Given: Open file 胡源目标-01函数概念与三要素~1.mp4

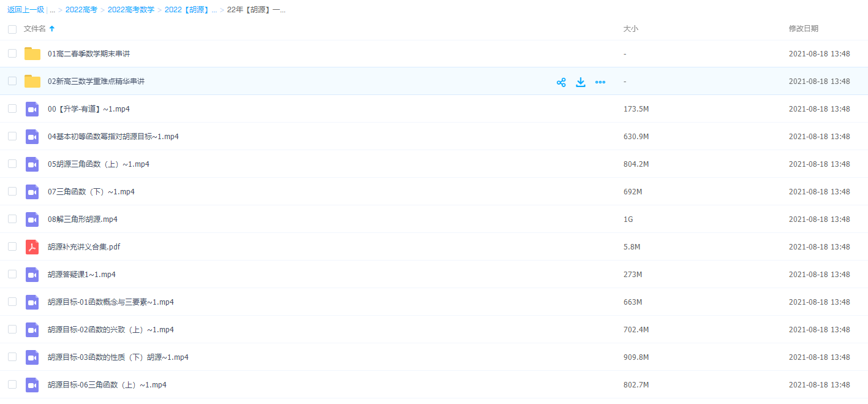Looking at the screenshot, I should point(111,302).
